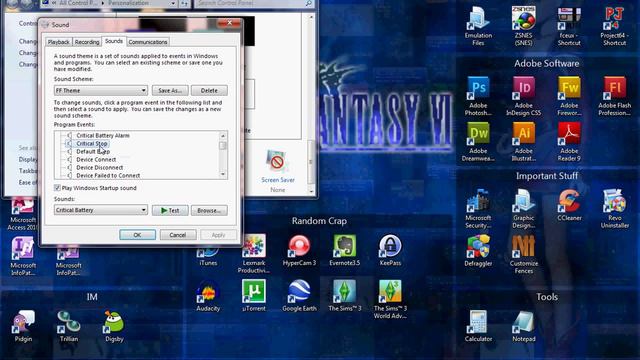Open address bar dropdown in Personalization window
The image size is (640, 360).
tap(173, 3)
